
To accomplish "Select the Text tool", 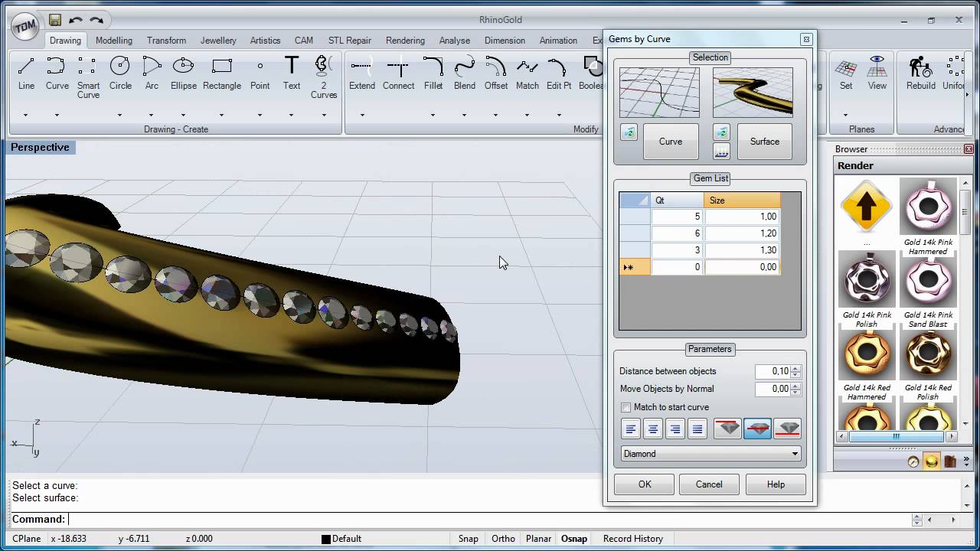I will pyautogui.click(x=292, y=74).
